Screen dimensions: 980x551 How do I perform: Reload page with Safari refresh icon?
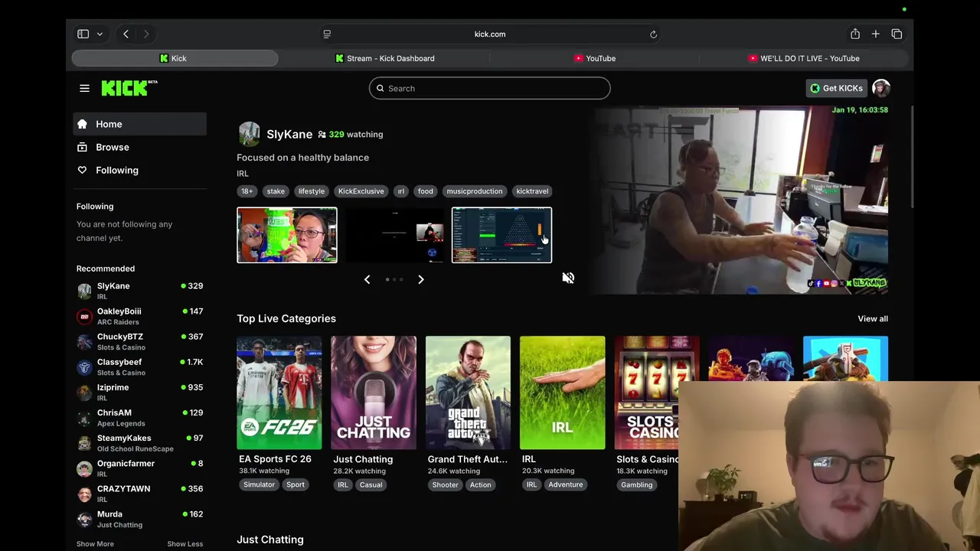(x=653, y=34)
